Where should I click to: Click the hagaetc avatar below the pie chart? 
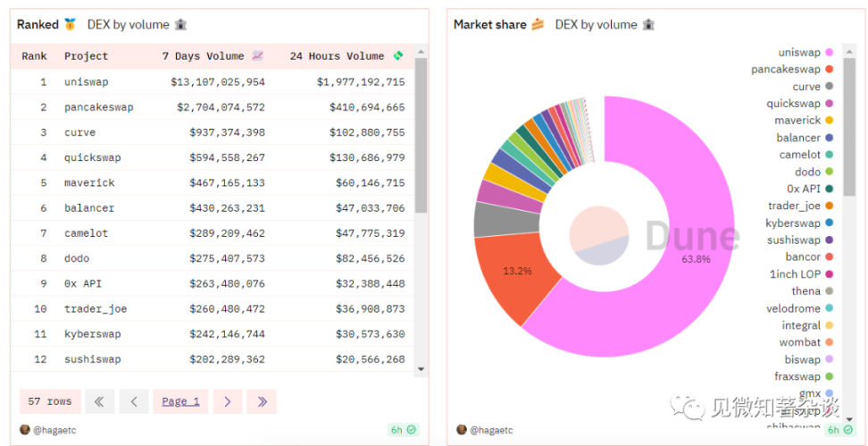pyautogui.click(x=462, y=430)
